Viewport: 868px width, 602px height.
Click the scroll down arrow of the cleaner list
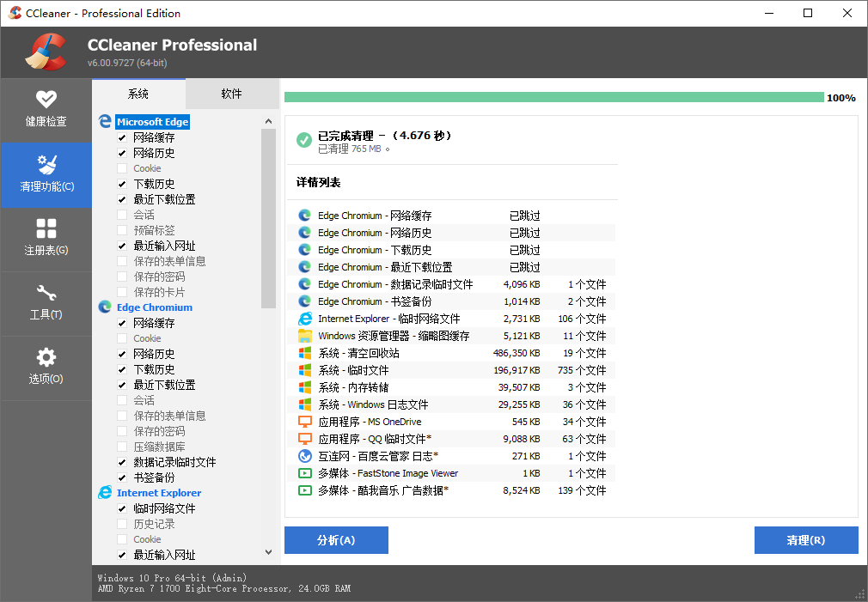(x=268, y=552)
